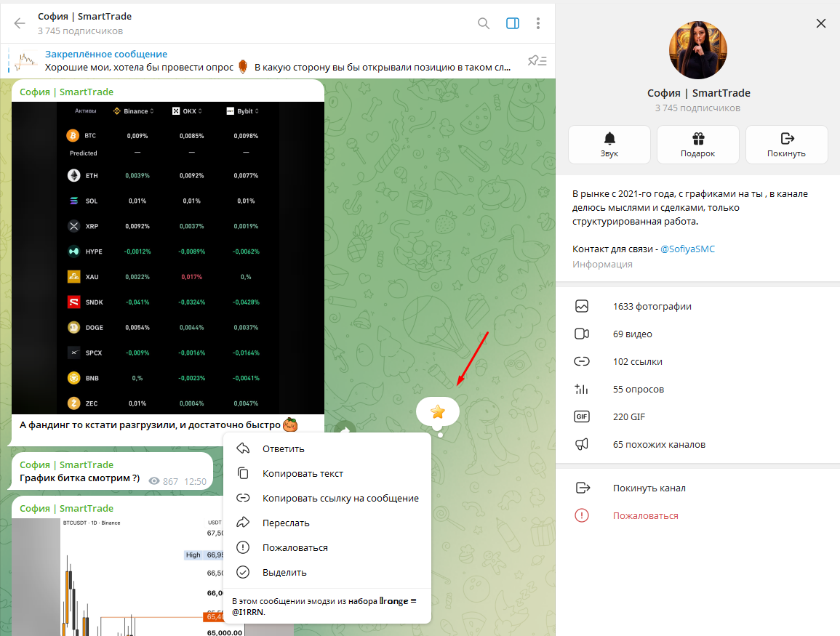Click sender name above funding table message
This screenshot has height=636, width=840.
pyautogui.click(x=66, y=92)
